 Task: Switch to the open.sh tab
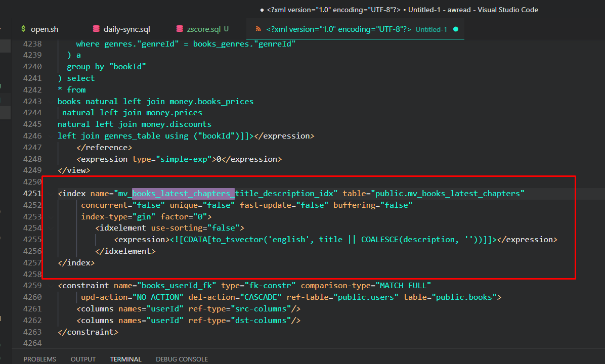pyautogui.click(x=45, y=29)
